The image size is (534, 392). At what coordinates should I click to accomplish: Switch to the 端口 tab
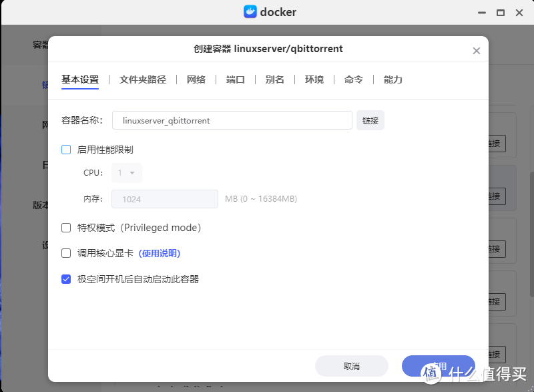(236, 79)
